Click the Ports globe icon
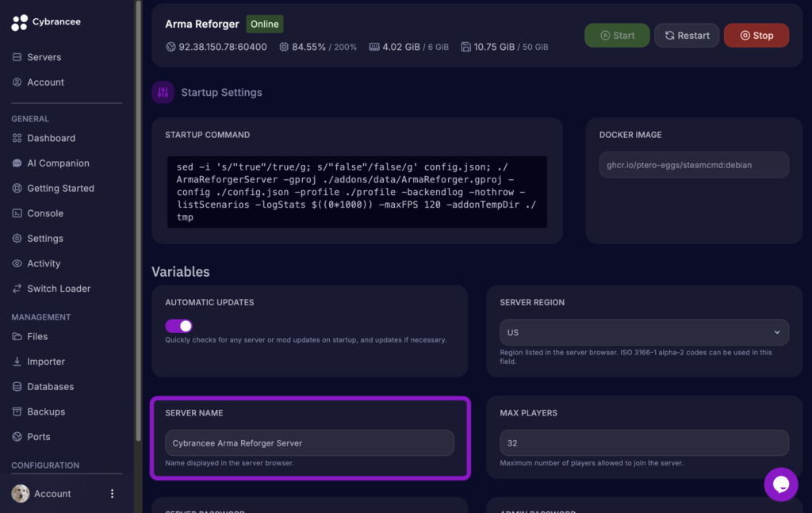Viewport: 812px width, 513px height. click(x=17, y=436)
